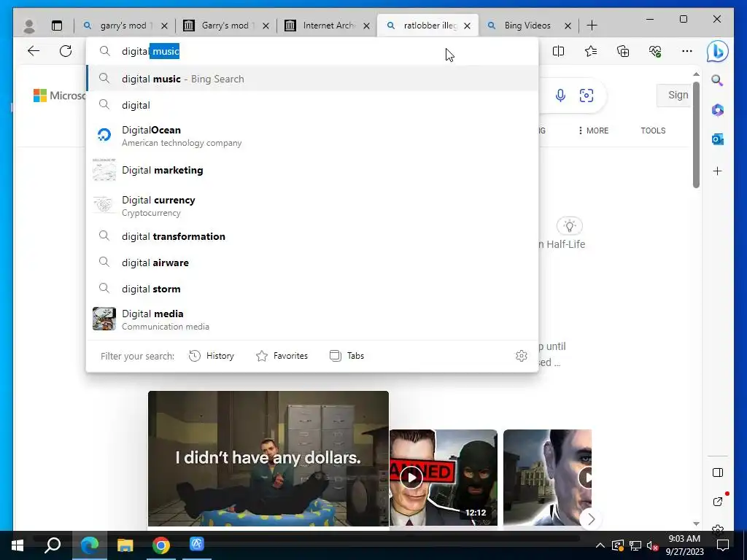The image size is (747, 560).
Task: Show next videos with carousel arrow
Action: tap(591, 519)
